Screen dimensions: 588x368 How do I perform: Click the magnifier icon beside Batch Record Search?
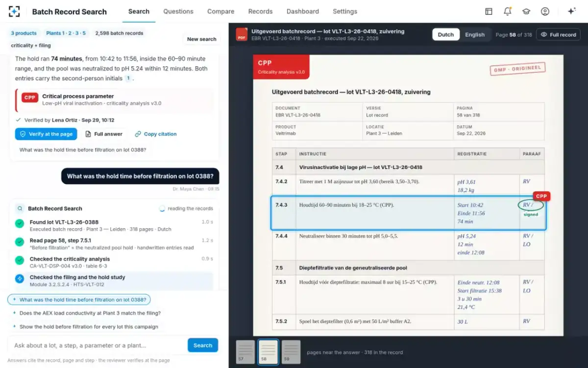pyautogui.click(x=20, y=209)
